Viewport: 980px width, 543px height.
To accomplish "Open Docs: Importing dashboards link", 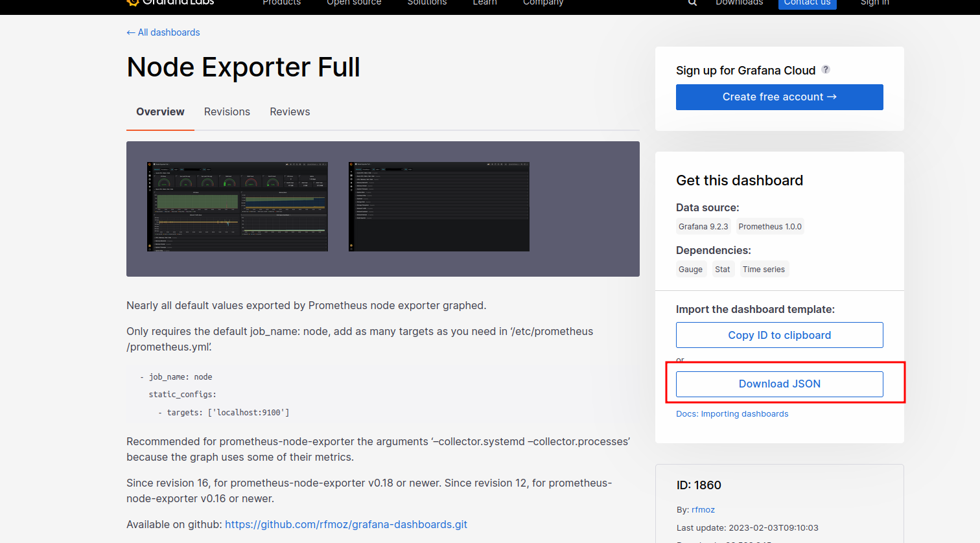I will tap(732, 414).
